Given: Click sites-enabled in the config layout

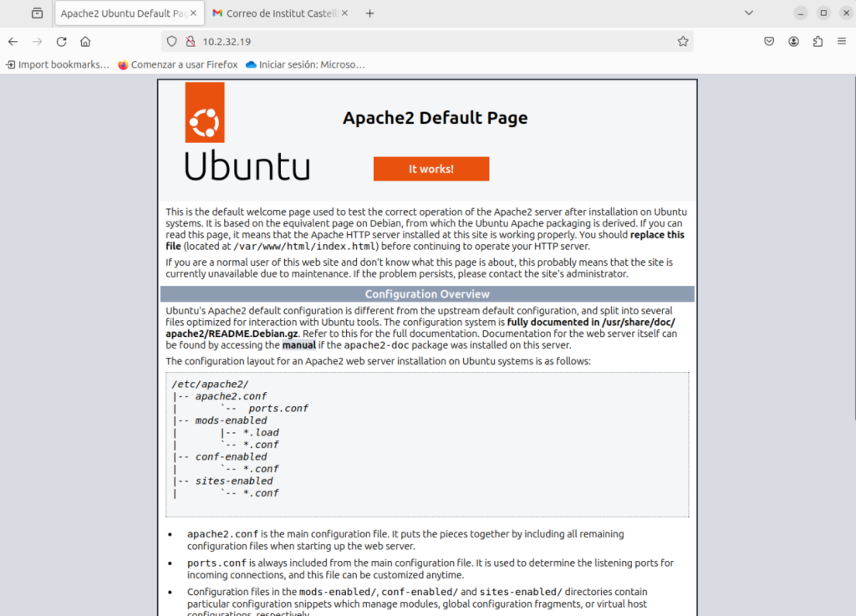Looking at the screenshot, I should [x=234, y=481].
